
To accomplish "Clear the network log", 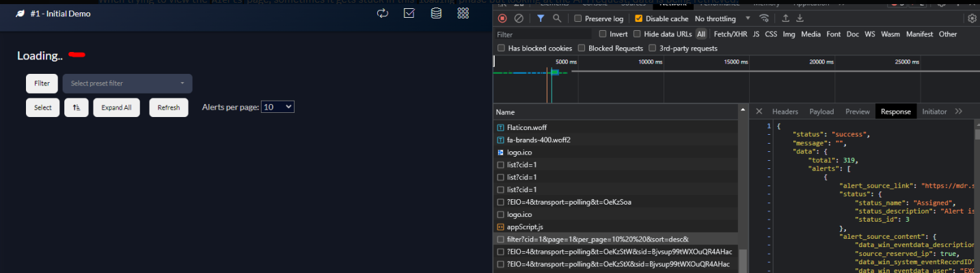I will 519,18.
